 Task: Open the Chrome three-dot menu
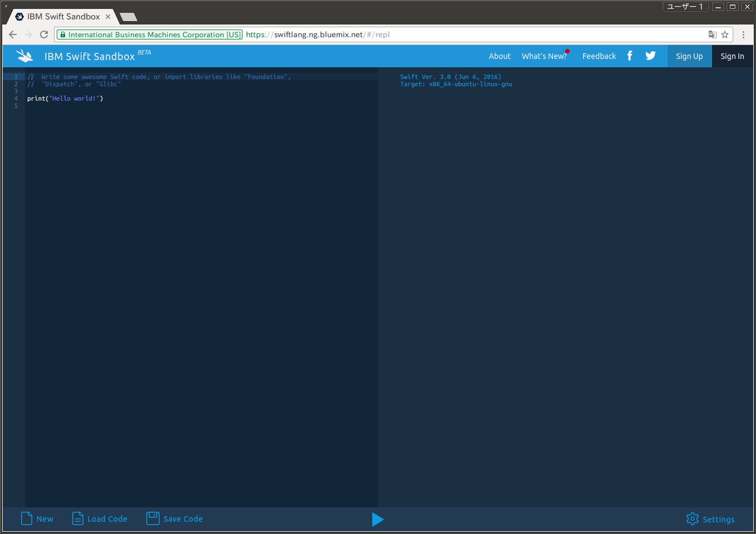tap(743, 34)
